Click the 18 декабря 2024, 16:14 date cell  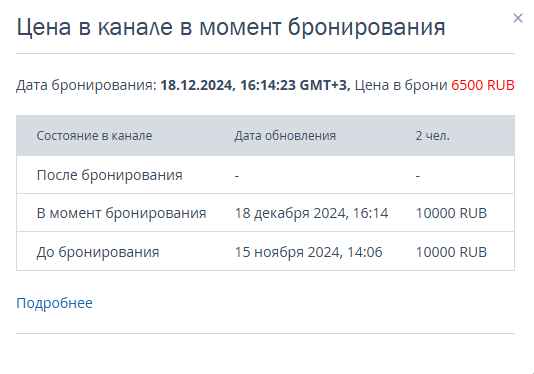311,213
